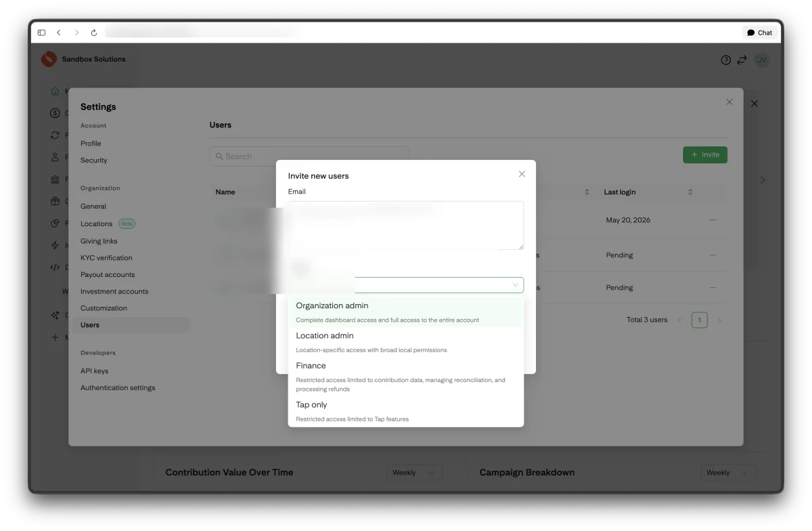Viewport: 812px width, 531px height.
Task: Open the help question mark icon
Action: (726, 60)
